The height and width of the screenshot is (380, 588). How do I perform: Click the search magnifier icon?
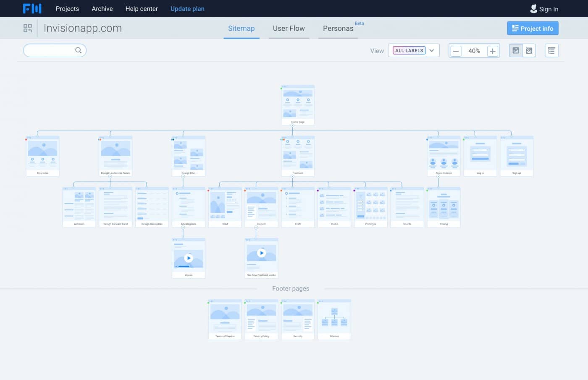click(79, 50)
